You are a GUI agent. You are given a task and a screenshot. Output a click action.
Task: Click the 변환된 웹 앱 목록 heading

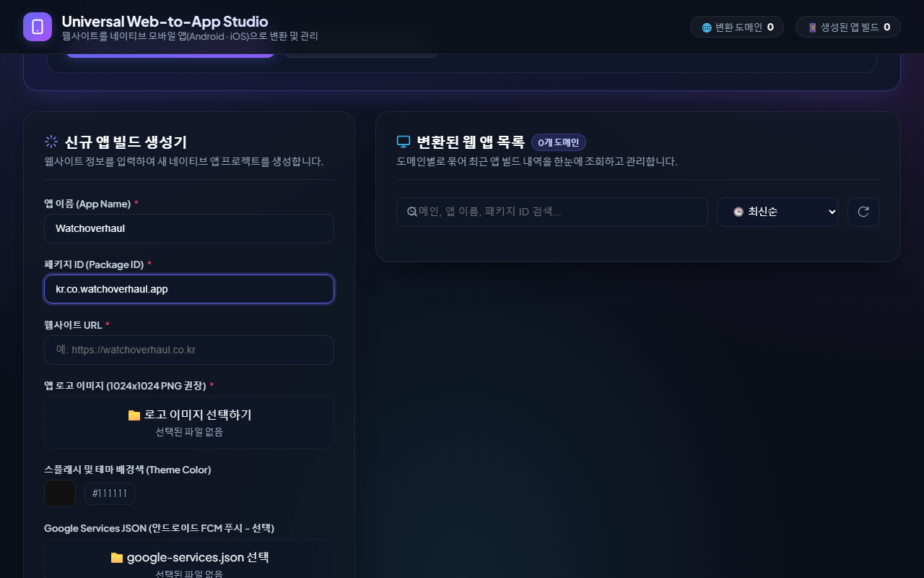(471, 142)
